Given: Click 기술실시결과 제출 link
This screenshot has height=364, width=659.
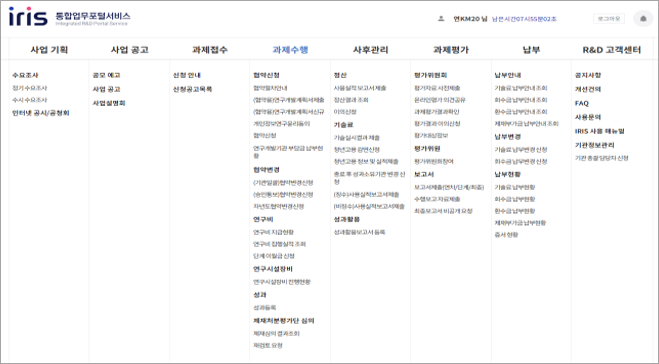Looking at the screenshot, I should (x=356, y=138).
